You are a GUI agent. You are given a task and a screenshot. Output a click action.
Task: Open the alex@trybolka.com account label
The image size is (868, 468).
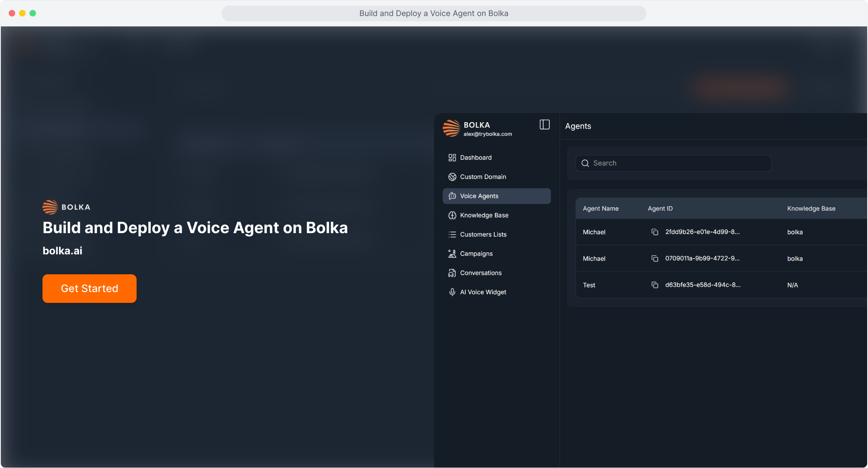pyautogui.click(x=488, y=134)
